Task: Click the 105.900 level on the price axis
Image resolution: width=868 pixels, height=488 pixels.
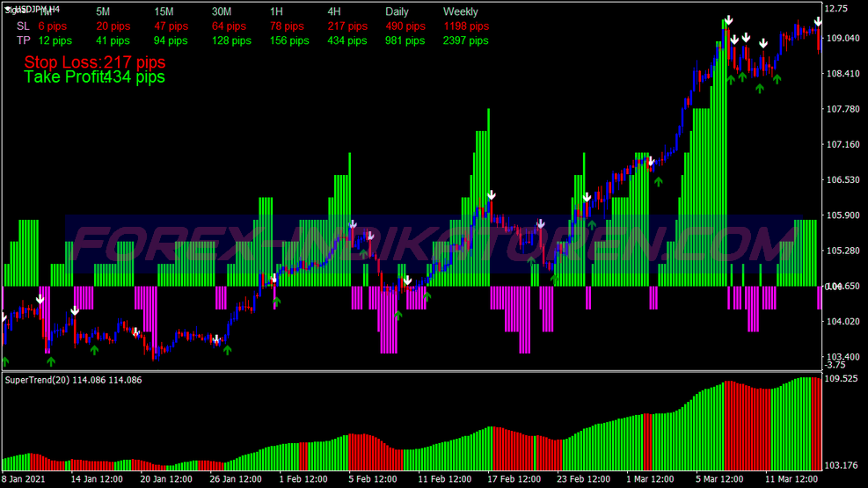Action: pos(842,215)
